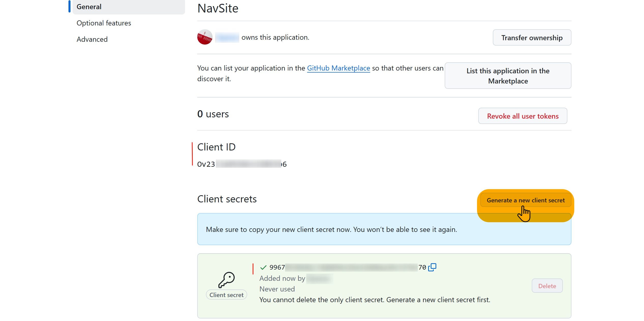Click the NavSite application title
644x321 pixels.
[x=218, y=8]
